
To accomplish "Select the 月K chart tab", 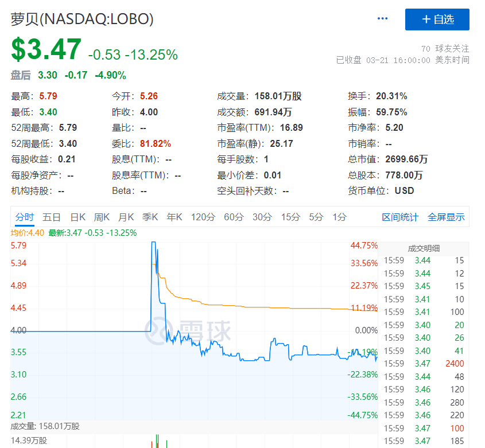I will pos(126,217).
